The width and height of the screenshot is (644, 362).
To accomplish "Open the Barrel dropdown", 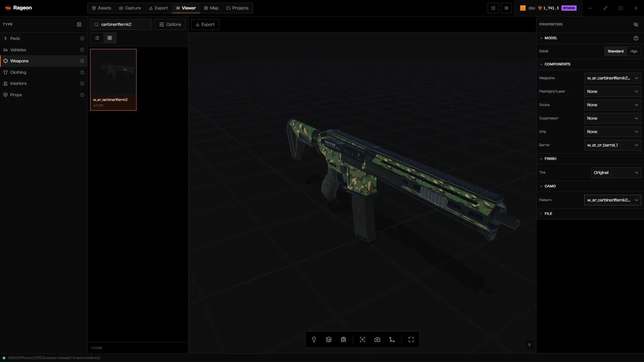I will 612,145.
